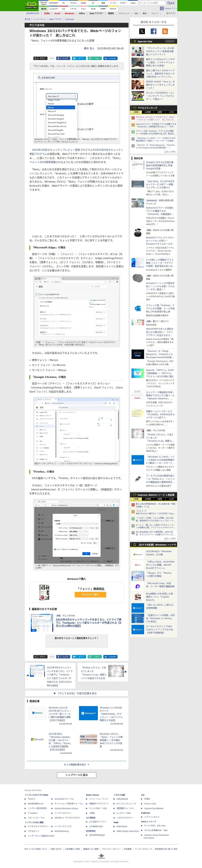Select 1週間 tab in アクセスランキング
The image size is (202, 868).
160,112
